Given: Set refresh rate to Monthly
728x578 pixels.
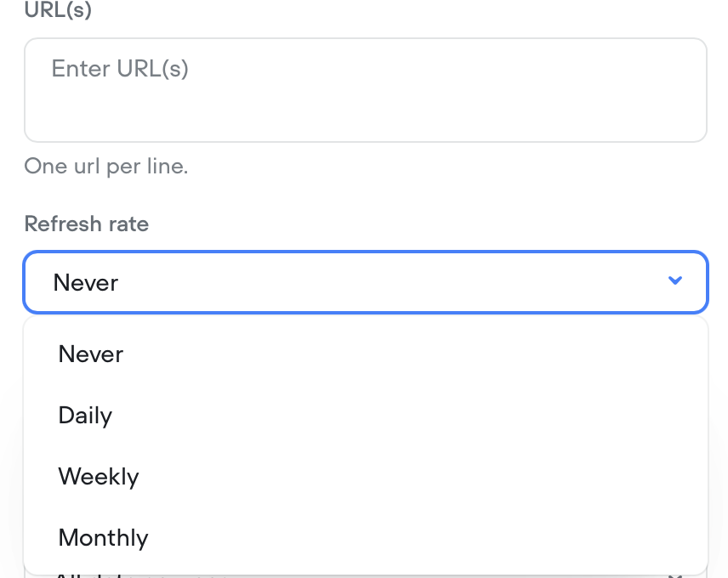Looking at the screenshot, I should (x=103, y=537).
